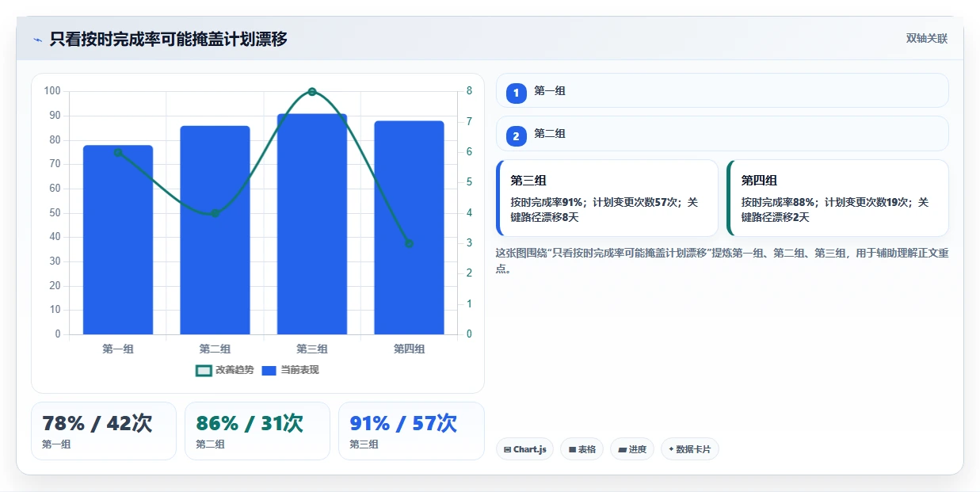Click the line point at value 8
The width and height of the screenshot is (980, 492).
point(312,92)
